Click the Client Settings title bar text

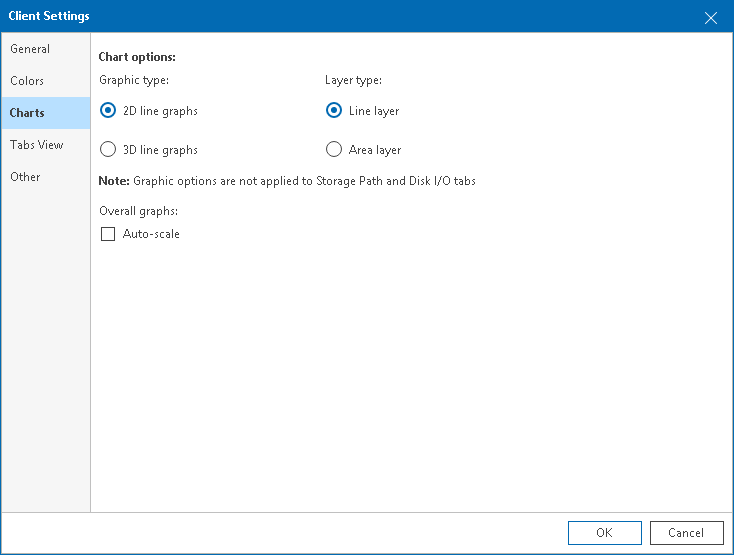click(x=49, y=16)
